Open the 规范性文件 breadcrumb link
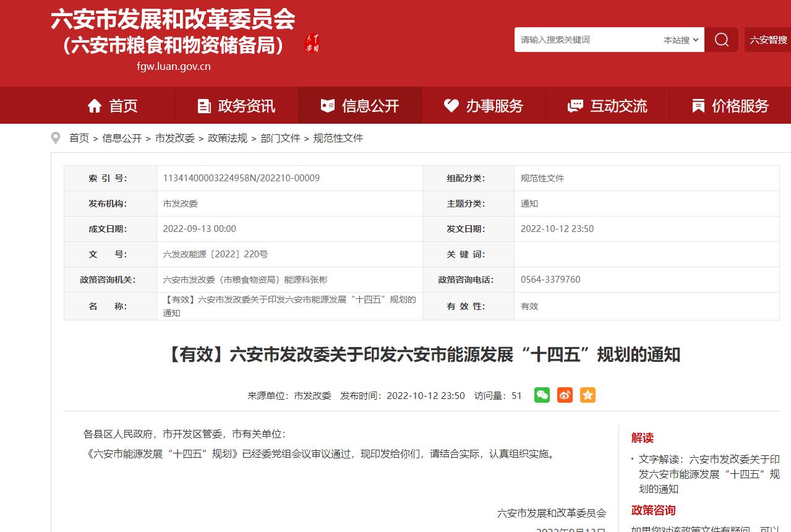Screen dimensions: 791x532 337,138
